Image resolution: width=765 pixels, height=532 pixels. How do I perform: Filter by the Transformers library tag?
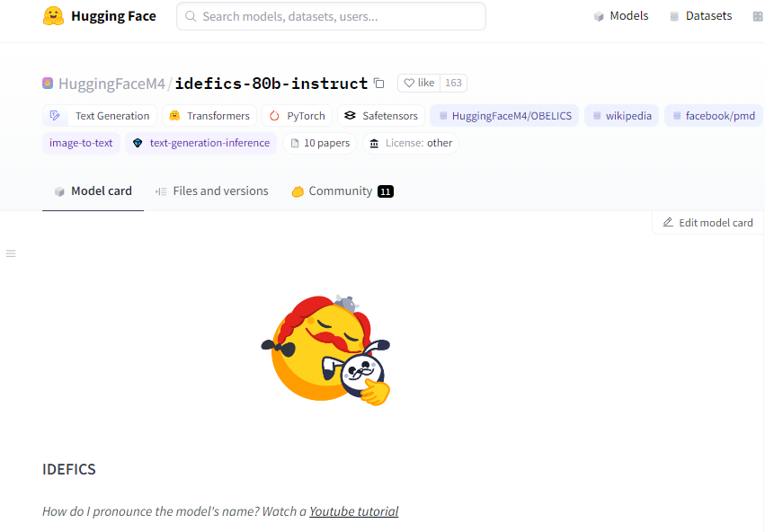click(x=209, y=116)
